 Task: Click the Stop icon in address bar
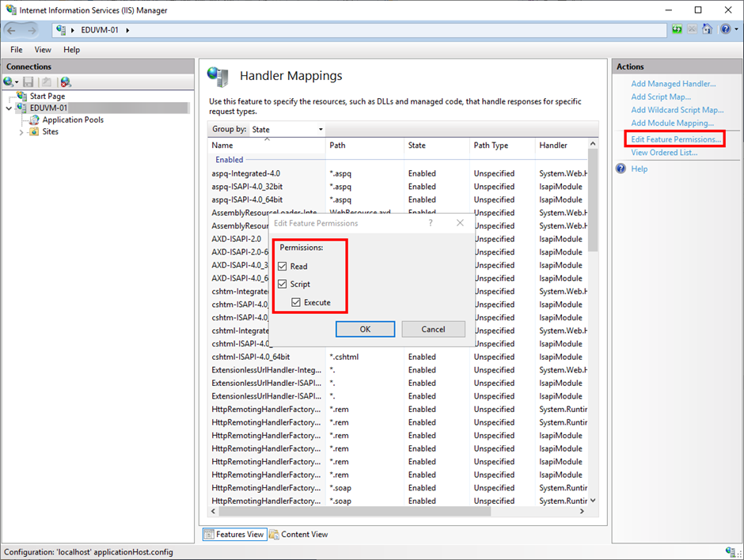[693, 29]
